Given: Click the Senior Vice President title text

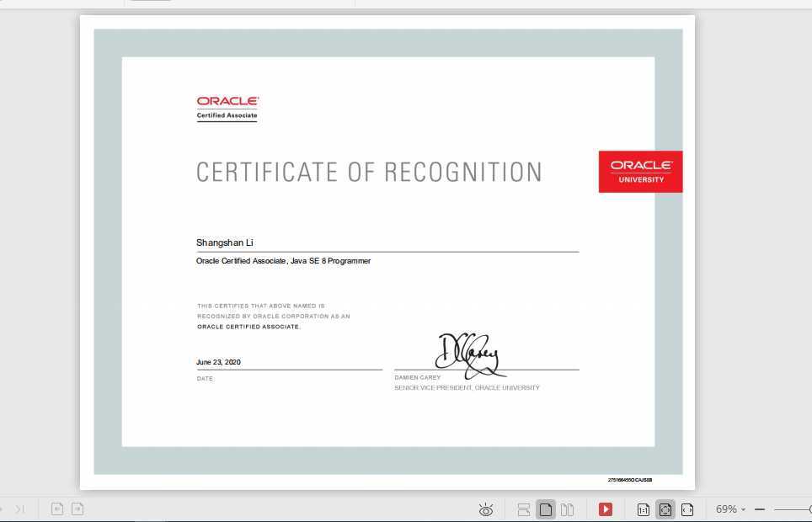Looking at the screenshot, I should 467,388.
